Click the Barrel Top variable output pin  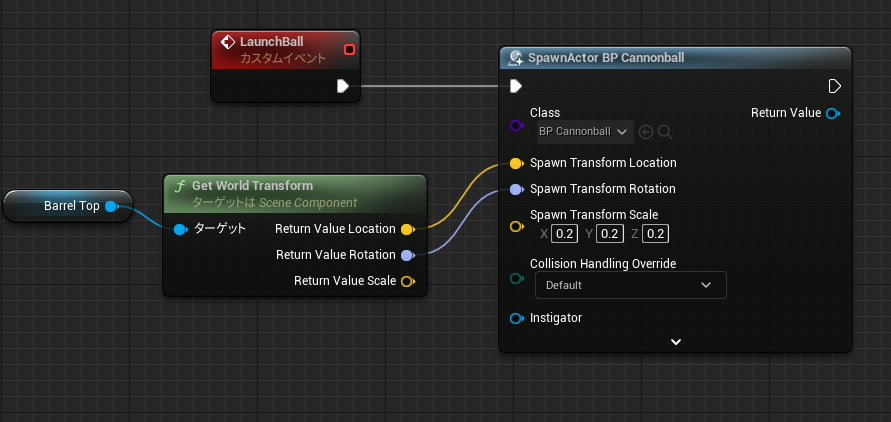coord(111,206)
